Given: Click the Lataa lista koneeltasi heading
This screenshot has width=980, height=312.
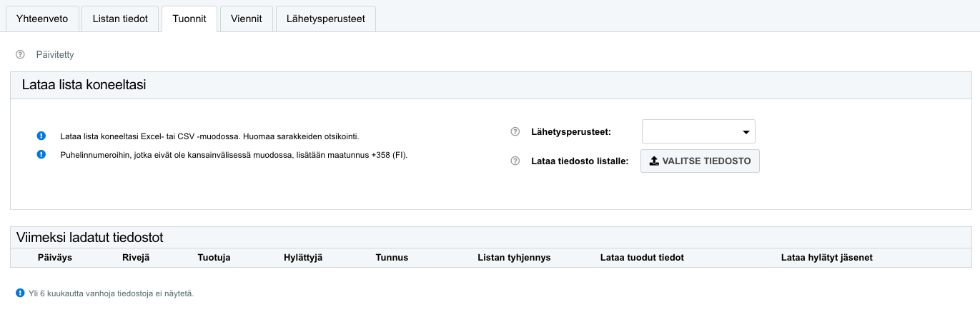Looking at the screenshot, I should pos(84,84).
